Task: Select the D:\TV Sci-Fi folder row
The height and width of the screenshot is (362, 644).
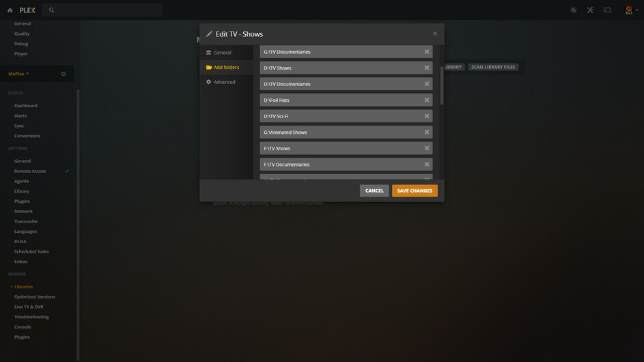Action: 346,116
